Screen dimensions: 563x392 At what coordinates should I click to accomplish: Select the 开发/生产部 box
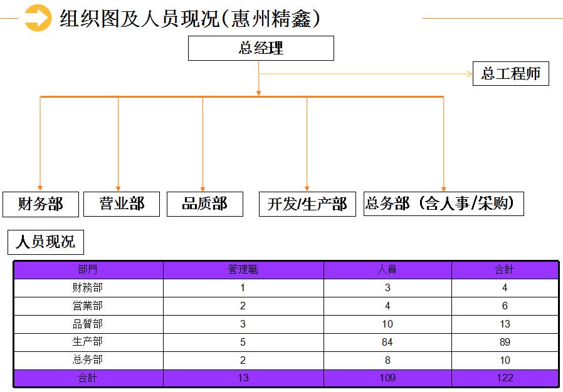[307, 204]
